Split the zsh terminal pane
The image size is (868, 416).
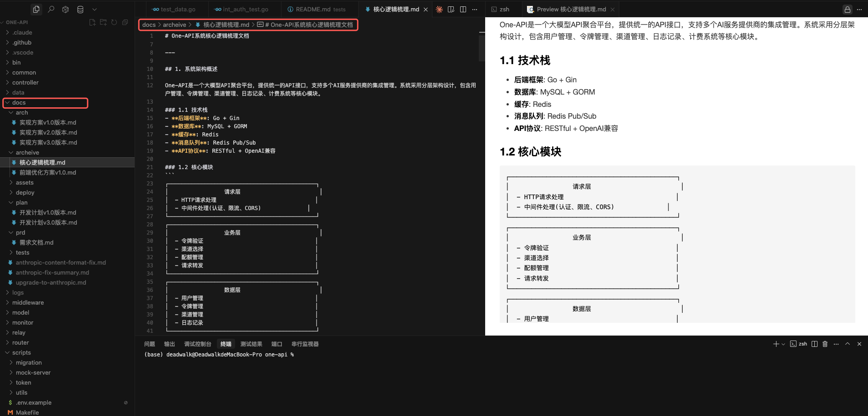tap(814, 344)
